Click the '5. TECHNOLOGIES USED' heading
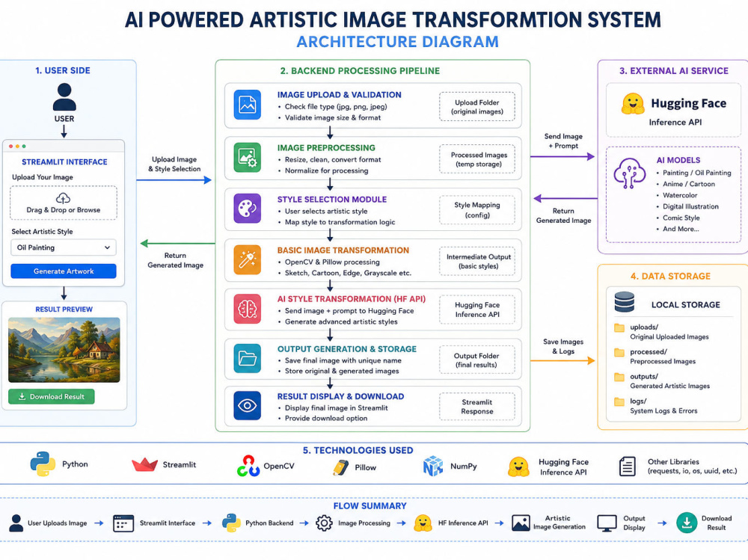The width and height of the screenshot is (748, 560). pos(358,450)
